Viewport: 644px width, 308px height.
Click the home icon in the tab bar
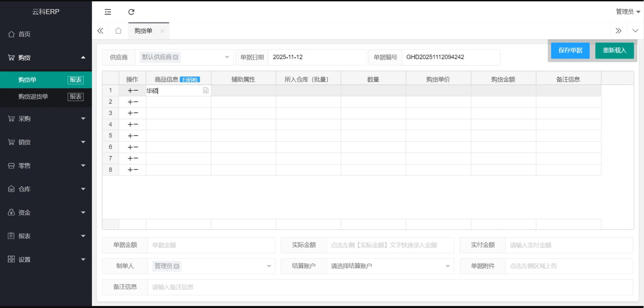click(x=118, y=30)
